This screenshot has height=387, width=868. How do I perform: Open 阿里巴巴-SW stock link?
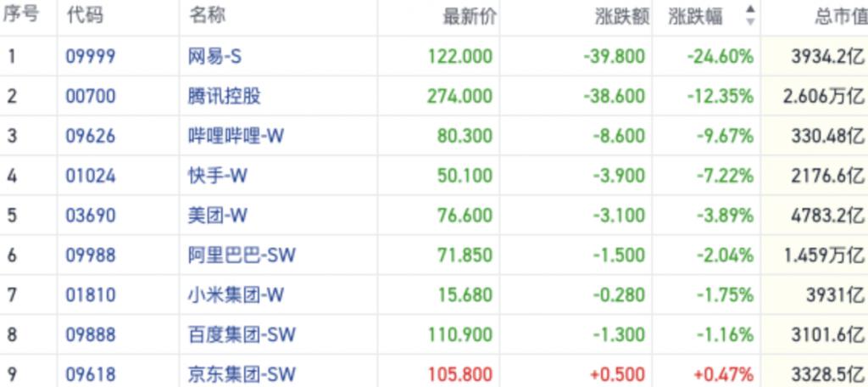coord(242,255)
